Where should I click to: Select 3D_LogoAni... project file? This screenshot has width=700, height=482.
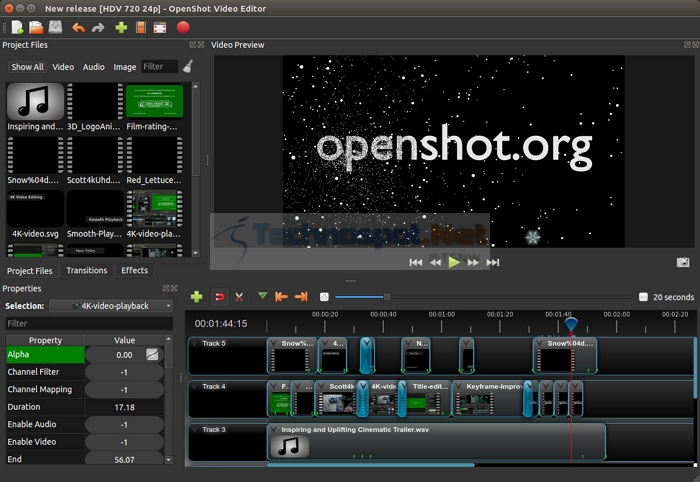94,107
